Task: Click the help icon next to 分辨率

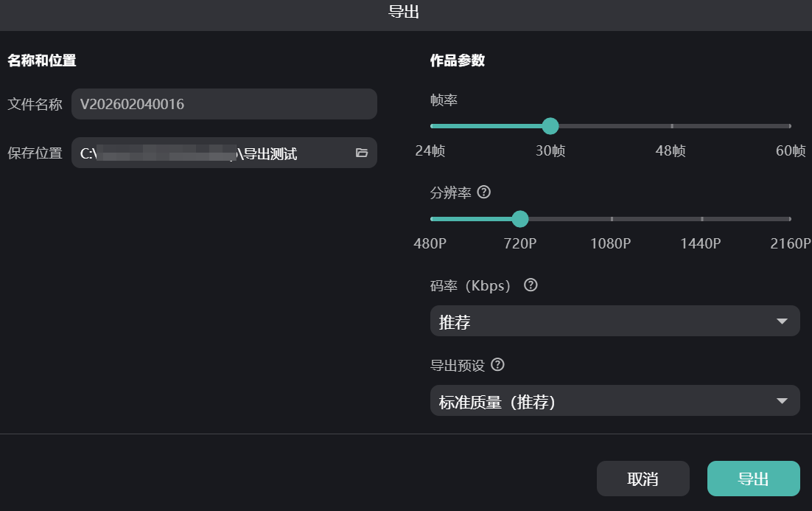Action: (x=484, y=192)
